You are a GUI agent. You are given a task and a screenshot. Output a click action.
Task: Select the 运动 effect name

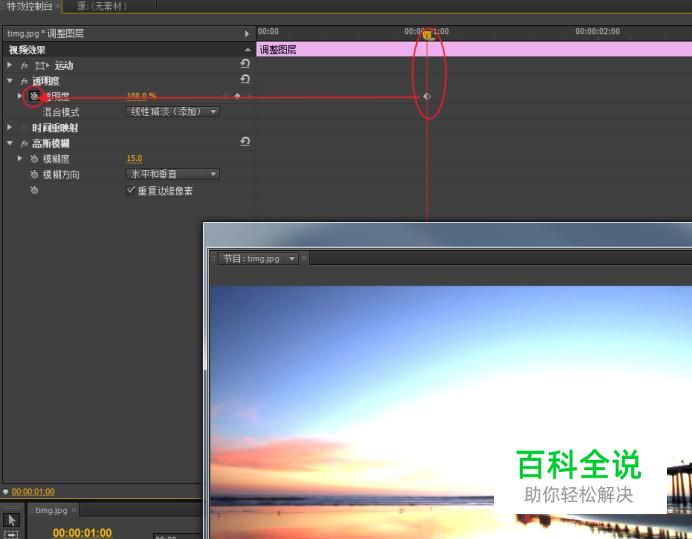point(64,66)
